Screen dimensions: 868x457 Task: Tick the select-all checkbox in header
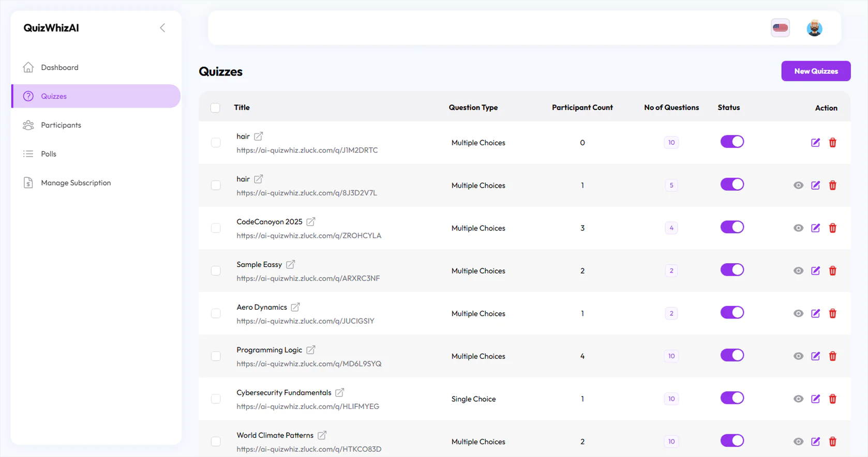tap(215, 108)
